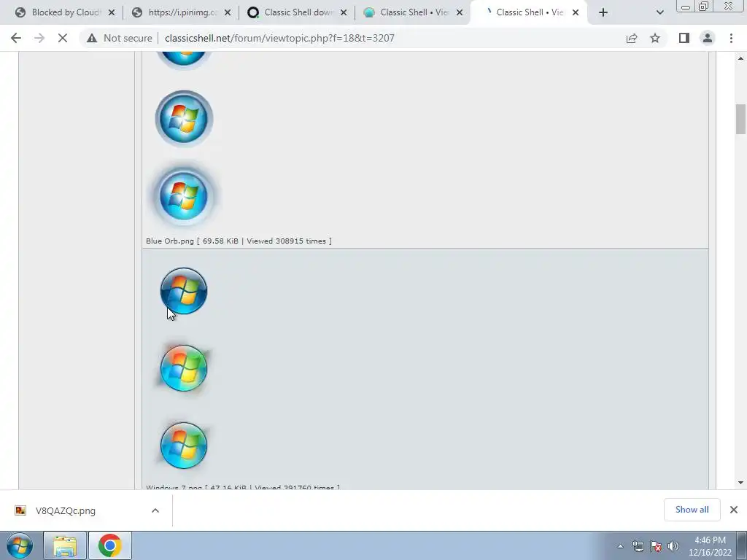Click the forward navigation arrow

click(x=39, y=38)
